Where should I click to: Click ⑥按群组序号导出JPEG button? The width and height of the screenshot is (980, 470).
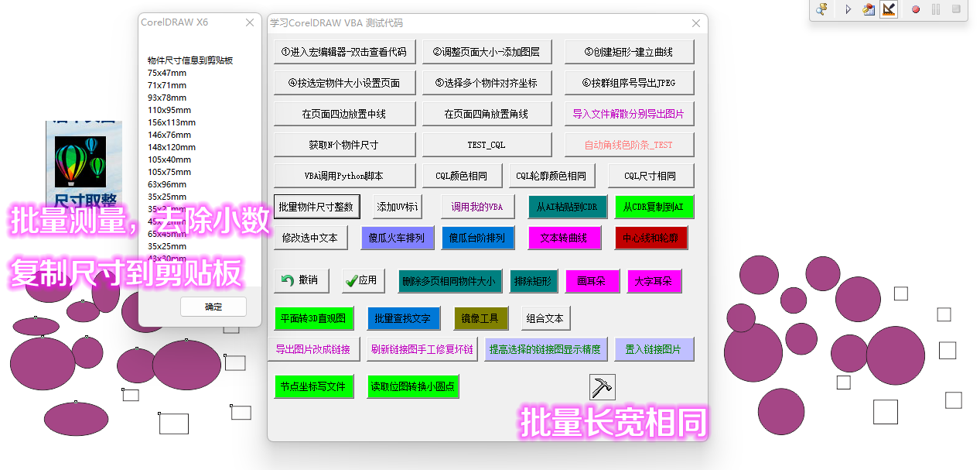pyautogui.click(x=630, y=83)
